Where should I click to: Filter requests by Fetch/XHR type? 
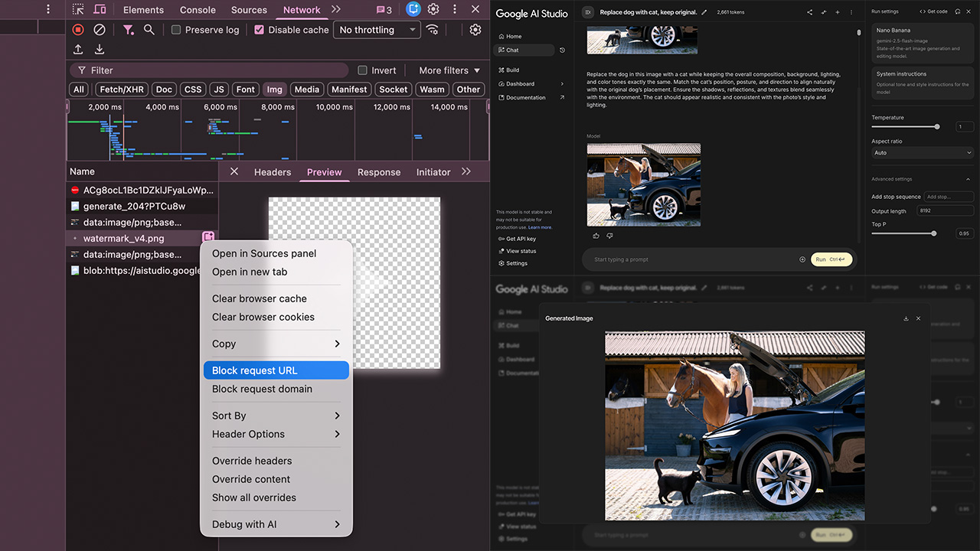click(121, 90)
